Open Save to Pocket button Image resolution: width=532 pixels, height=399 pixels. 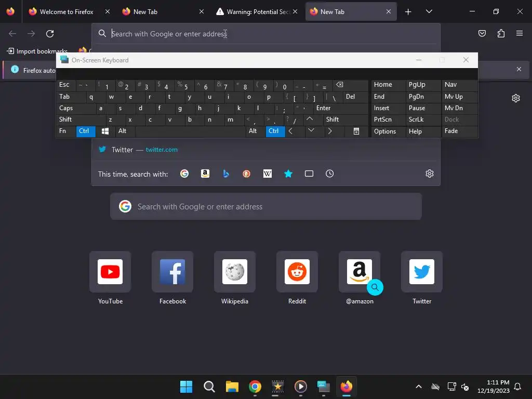482,33
